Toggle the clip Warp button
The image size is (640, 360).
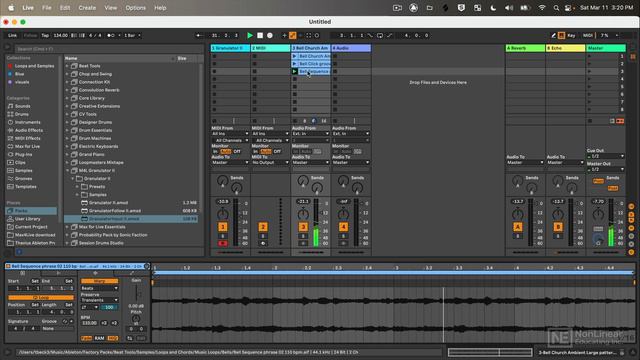(100, 281)
